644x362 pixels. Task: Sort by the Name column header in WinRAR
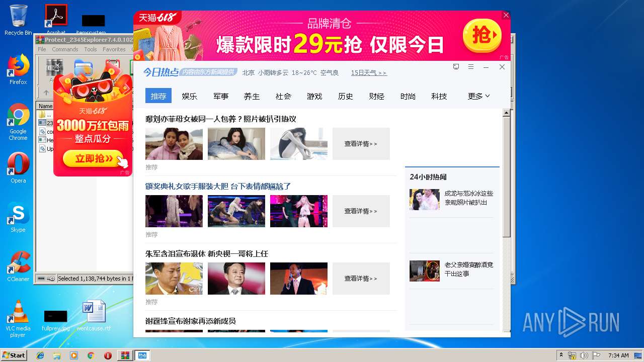(45, 106)
